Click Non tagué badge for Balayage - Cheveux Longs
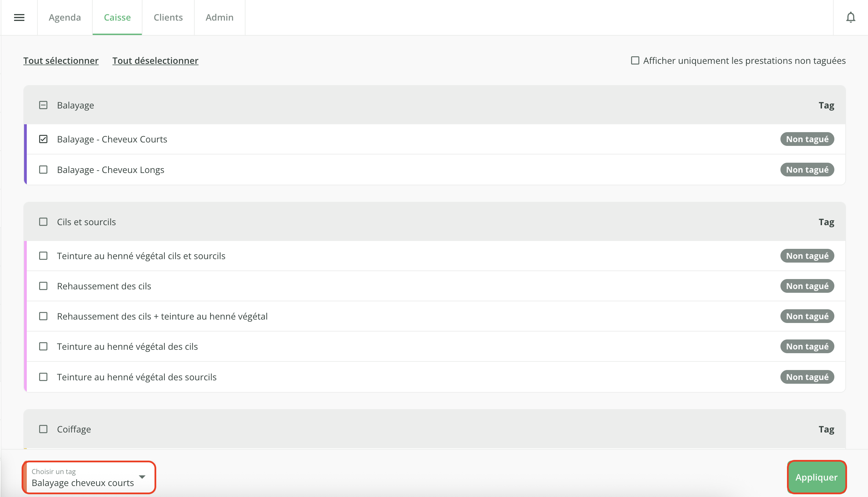 pyautogui.click(x=807, y=170)
